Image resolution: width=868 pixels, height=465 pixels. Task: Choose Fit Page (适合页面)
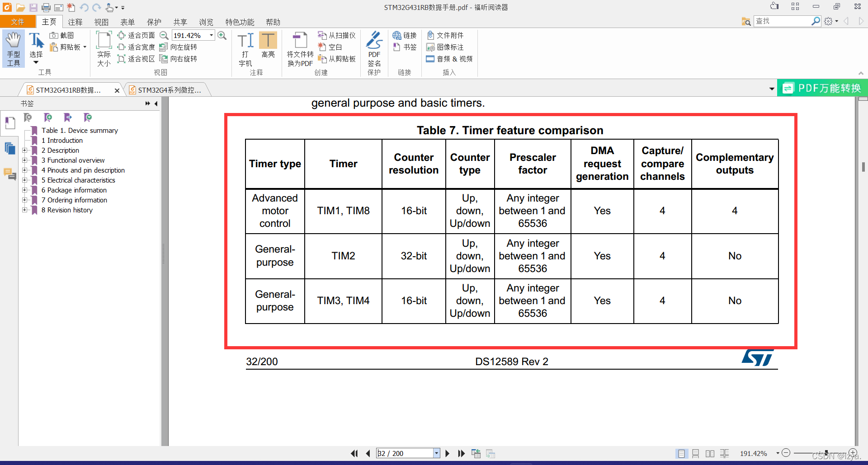click(x=136, y=35)
